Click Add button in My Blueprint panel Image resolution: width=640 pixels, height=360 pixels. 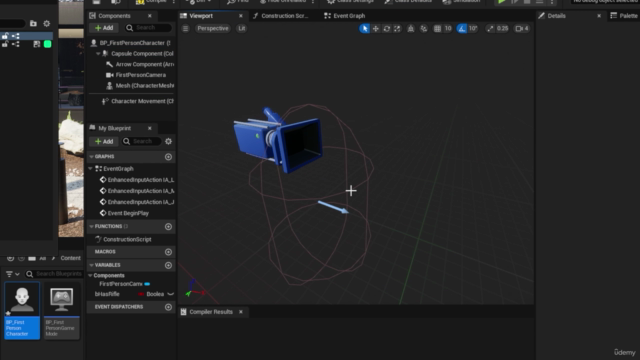pos(104,141)
